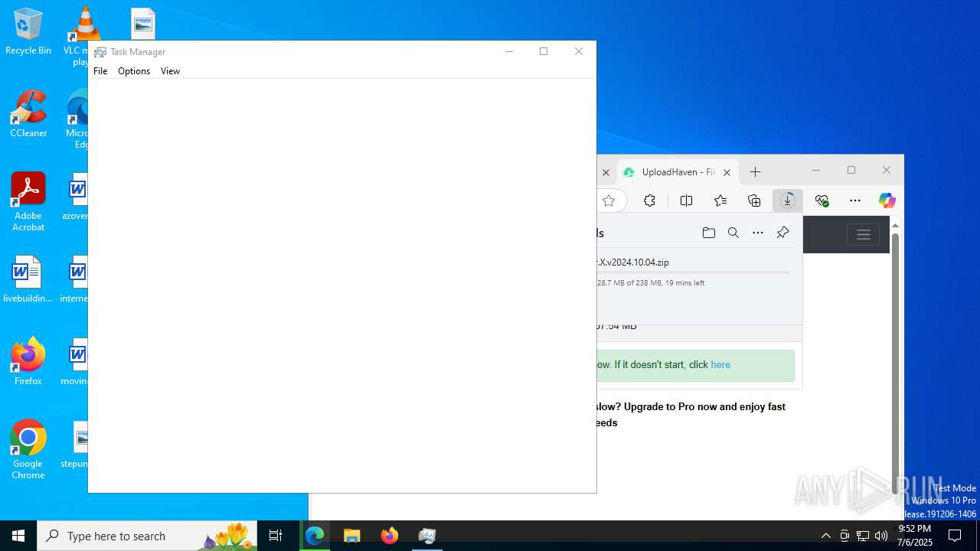Add this page to favorites star
Screen dimensions: 980x551
[x=609, y=201]
